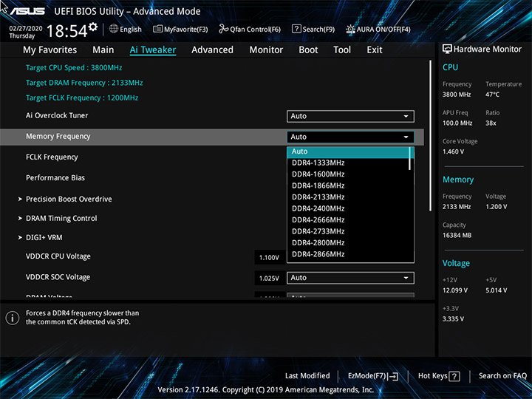Image resolution: width=532 pixels, height=399 pixels.
Task: Open Qfan Control(F6)
Action: (250, 29)
